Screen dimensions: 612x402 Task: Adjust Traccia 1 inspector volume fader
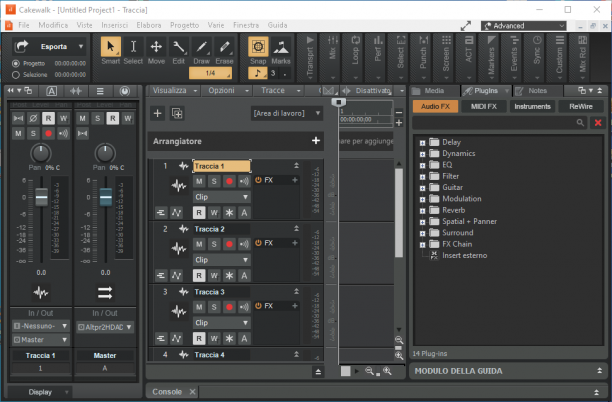41,197
